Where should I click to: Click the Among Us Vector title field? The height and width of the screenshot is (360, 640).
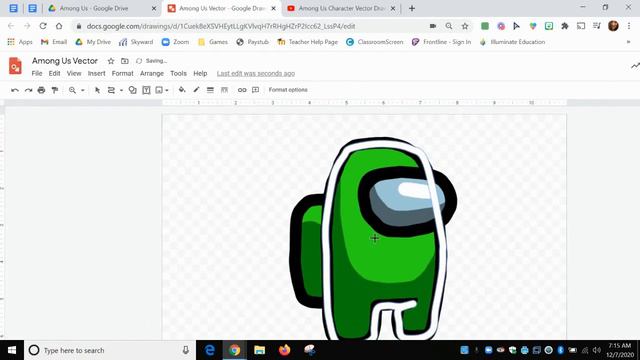point(65,61)
